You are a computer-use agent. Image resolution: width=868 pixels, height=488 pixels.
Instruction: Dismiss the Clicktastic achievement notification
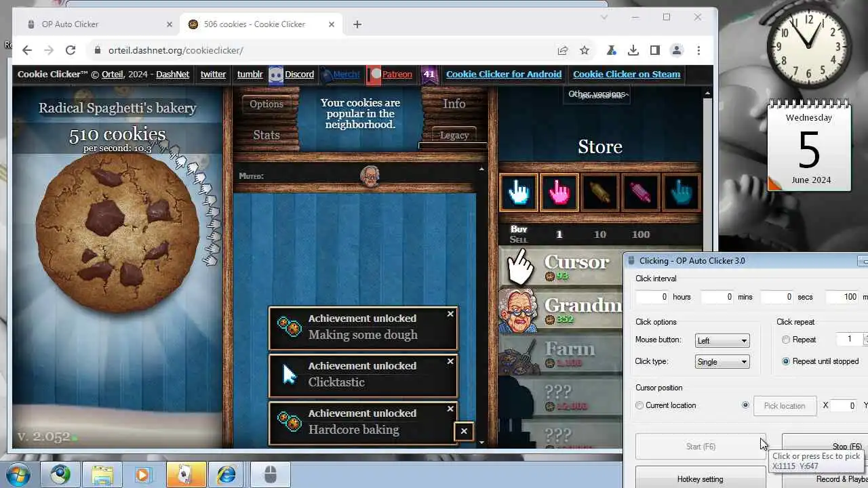tap(450, 361)
